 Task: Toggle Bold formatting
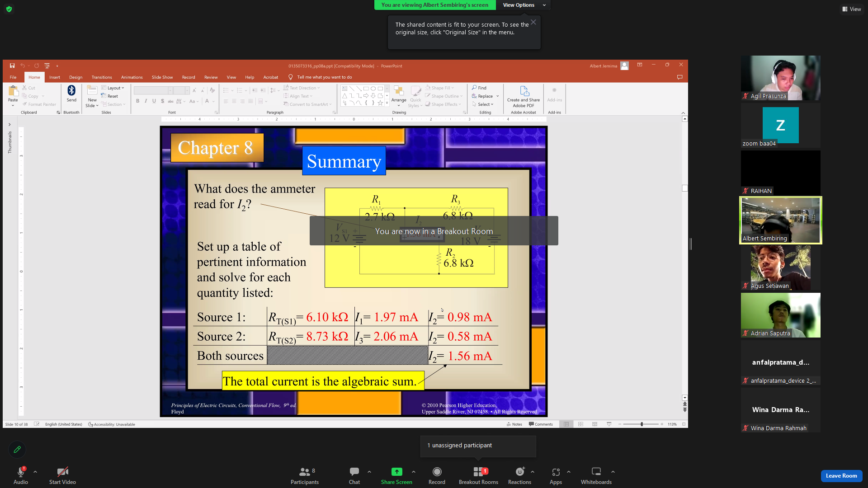(137, 101)
